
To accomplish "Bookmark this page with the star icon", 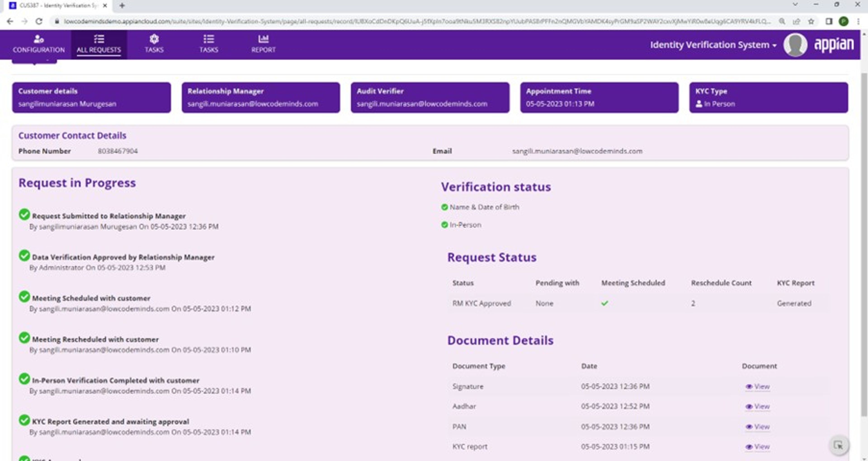I will 811,21.
